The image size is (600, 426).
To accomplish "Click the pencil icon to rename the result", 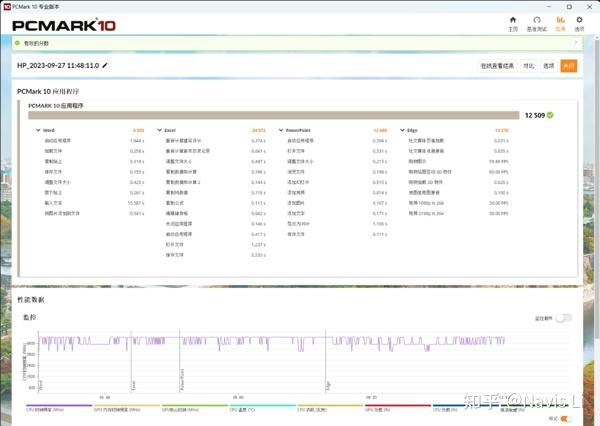I will pyautogui.click(x=105, y=65).
